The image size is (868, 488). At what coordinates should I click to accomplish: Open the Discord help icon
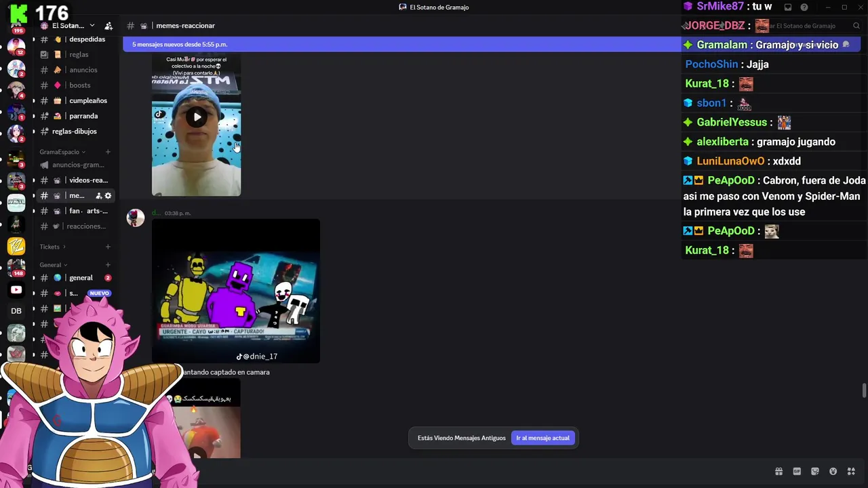[804, 7]
